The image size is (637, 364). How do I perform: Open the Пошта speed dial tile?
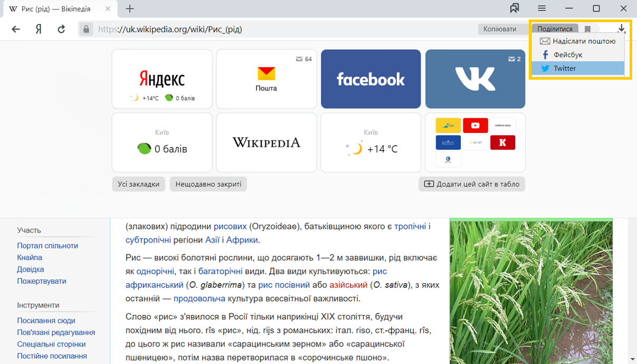(267, 79)
